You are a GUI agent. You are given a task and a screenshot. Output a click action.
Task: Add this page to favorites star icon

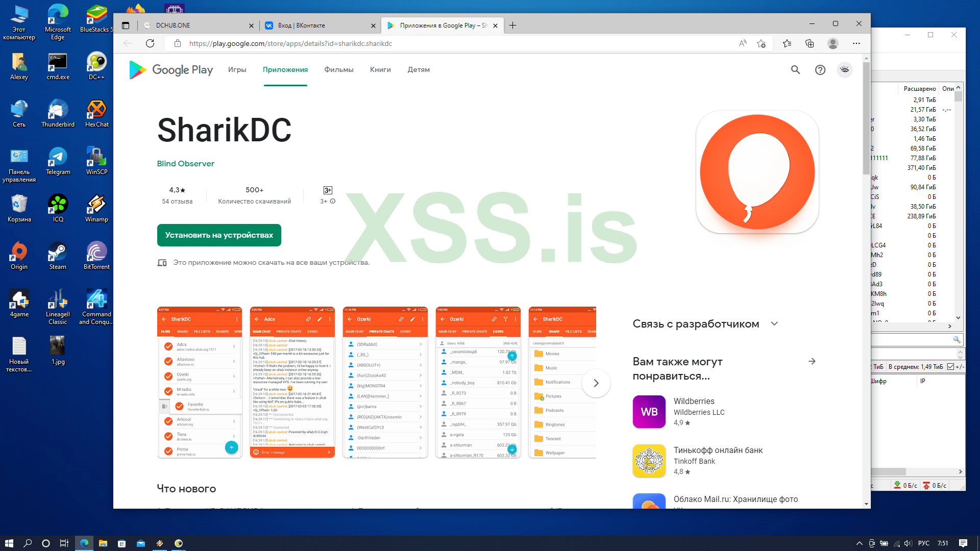[761, 43]
